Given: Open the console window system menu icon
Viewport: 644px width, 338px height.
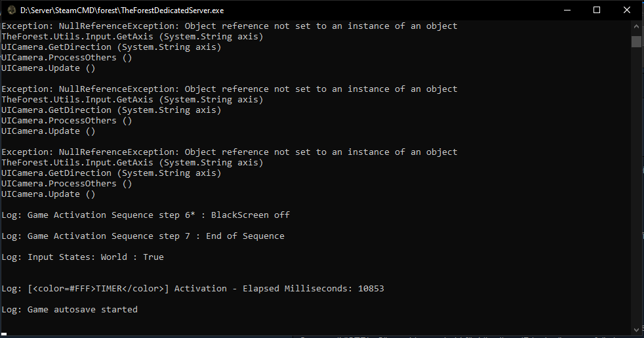Looking at the screenshot, I should click(x=11, y=10).
